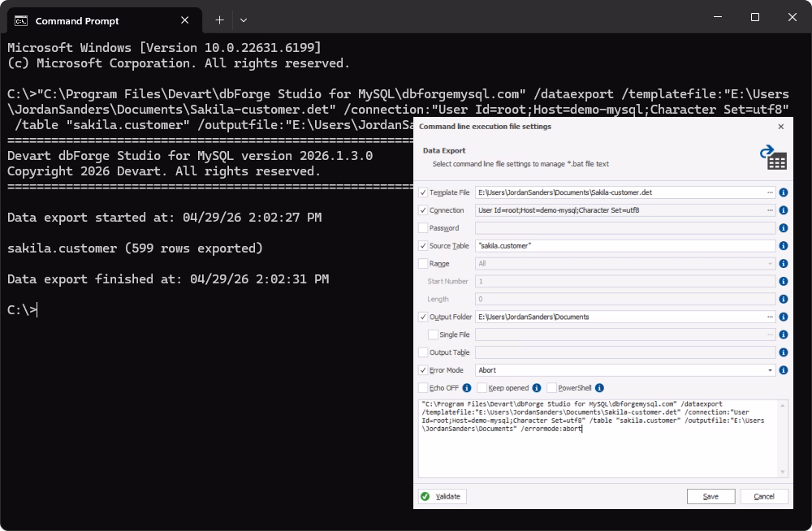Browse for Output Folder with ellipsis button
This screenshot has height=531, width=812.
pyautogui.click(x=770, y=317)
